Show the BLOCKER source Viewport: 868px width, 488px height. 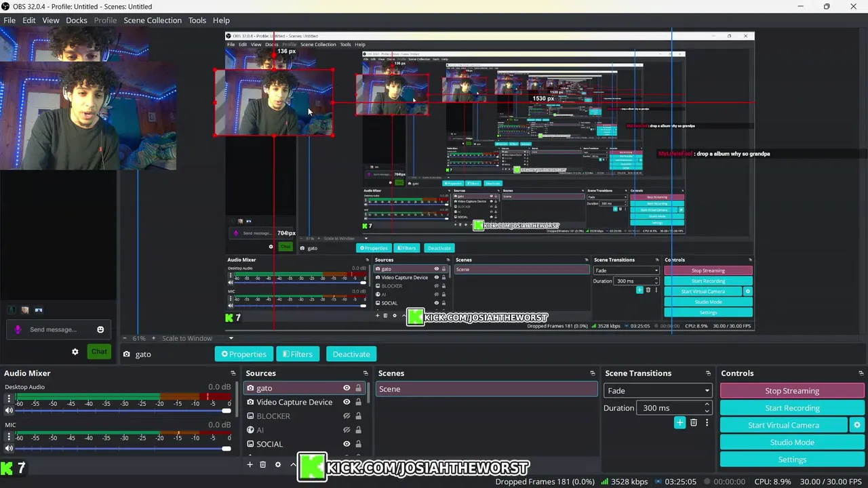click(347, 416)
